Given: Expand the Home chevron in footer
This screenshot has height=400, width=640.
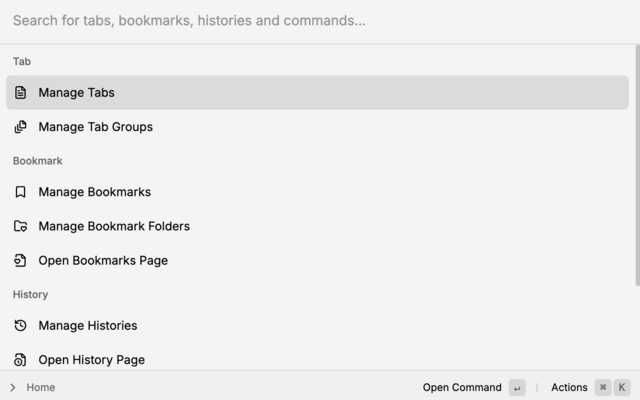Looking at the screenshot, I should pos(12,388).
